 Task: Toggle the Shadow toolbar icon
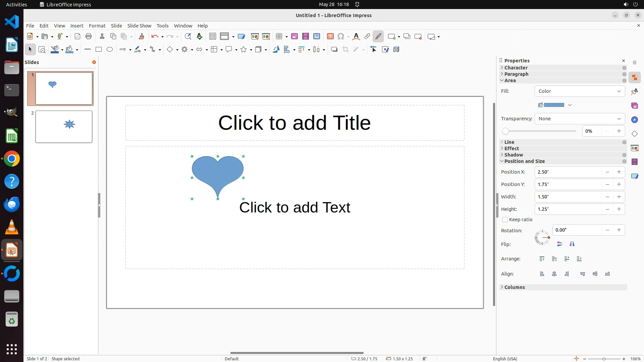(334, 50)
